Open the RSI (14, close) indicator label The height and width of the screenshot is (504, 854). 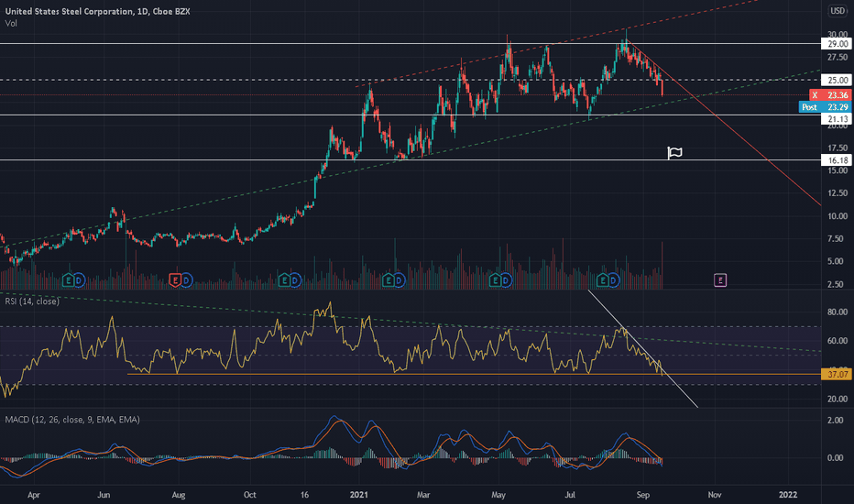click(x=32, y=301)
